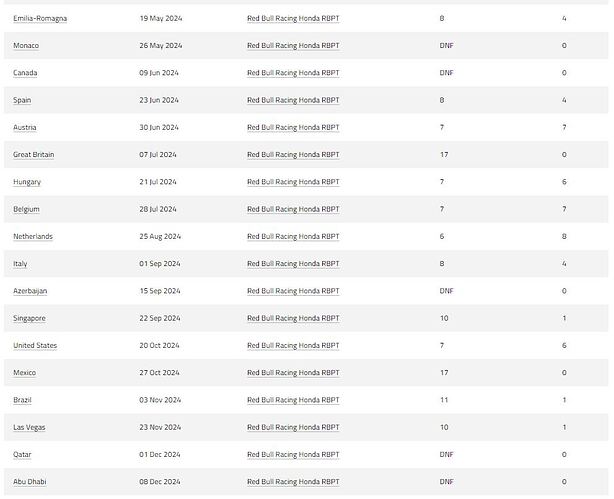614x499 pixels.
Task: Open the Austria race result
Action: coord(25,128)
